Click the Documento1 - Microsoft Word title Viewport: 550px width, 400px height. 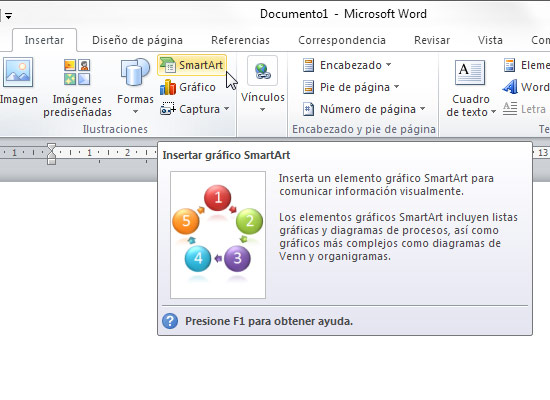(x=343, y=14)
